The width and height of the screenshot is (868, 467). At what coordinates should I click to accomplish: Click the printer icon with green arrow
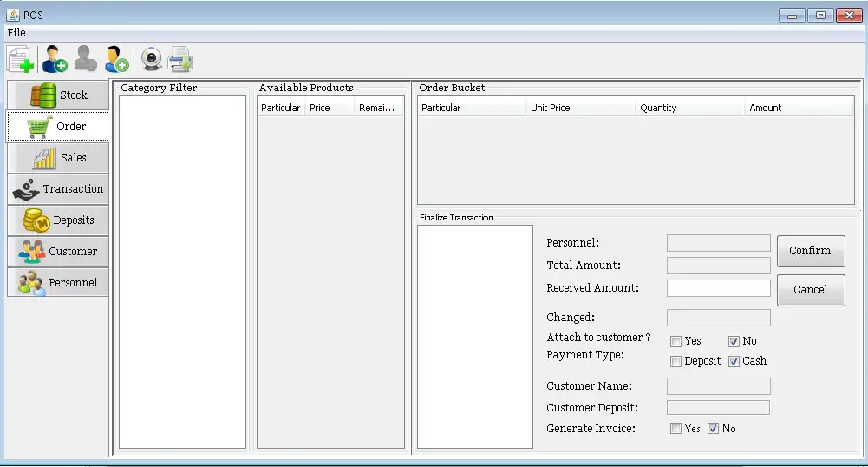[x=180, y=59]
